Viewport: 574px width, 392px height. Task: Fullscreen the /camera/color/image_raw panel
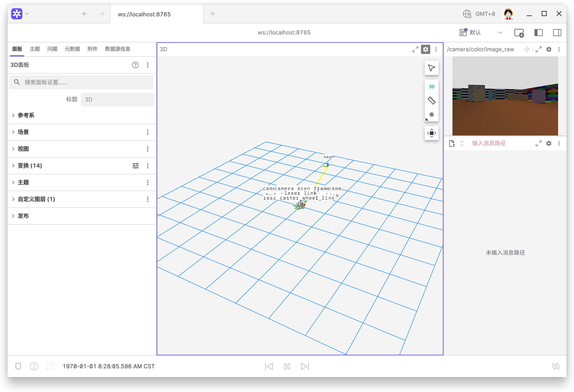(538, 49)
